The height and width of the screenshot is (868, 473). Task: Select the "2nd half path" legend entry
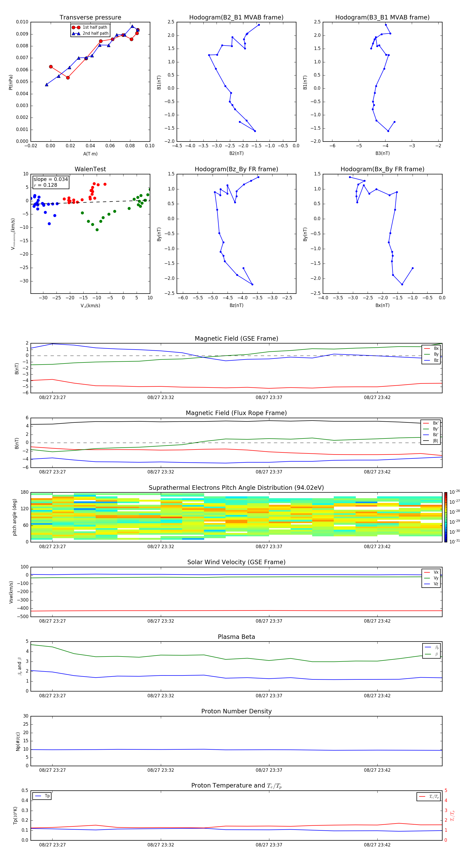coord(90,33)
